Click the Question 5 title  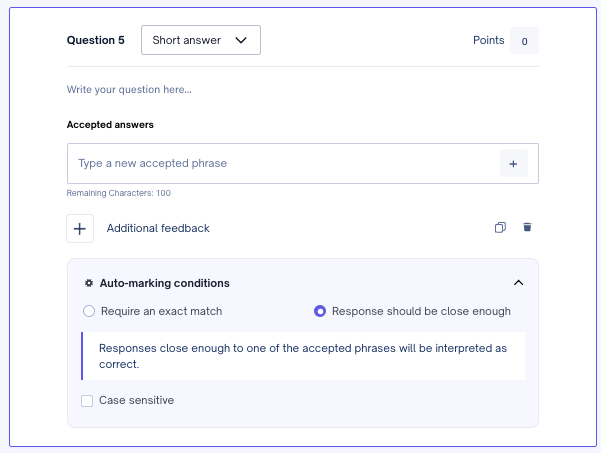[x=95, y=40]
